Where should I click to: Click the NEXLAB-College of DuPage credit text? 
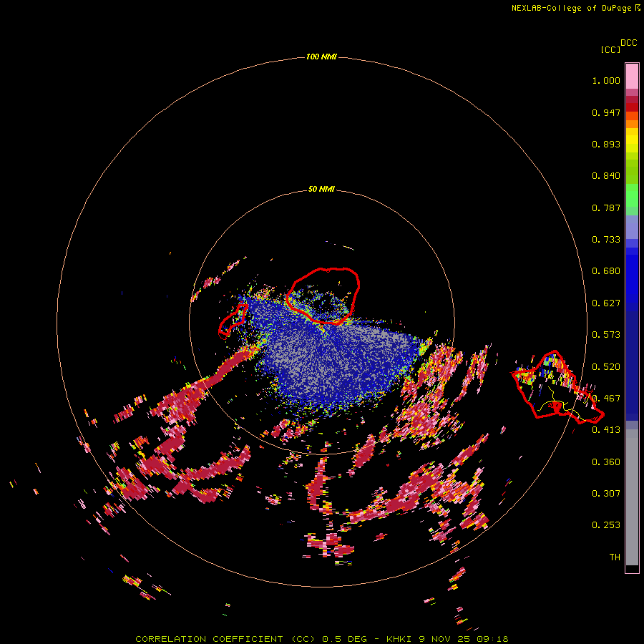(x=575, y=8)
